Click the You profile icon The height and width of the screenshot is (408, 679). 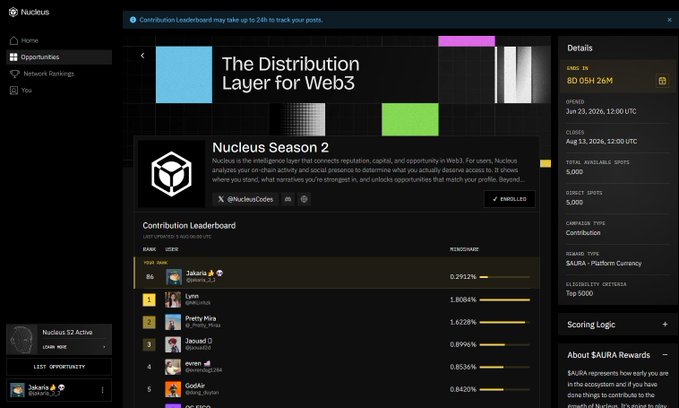[x=14, y=90]
